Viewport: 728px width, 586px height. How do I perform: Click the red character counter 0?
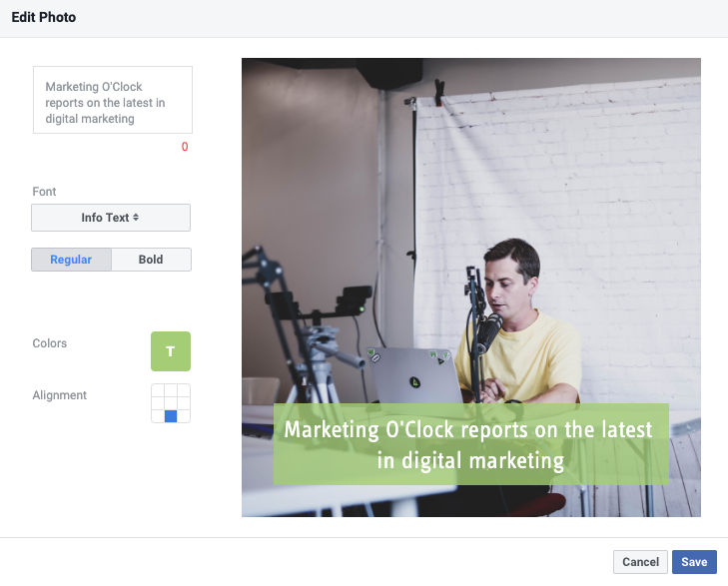[185, 147]
